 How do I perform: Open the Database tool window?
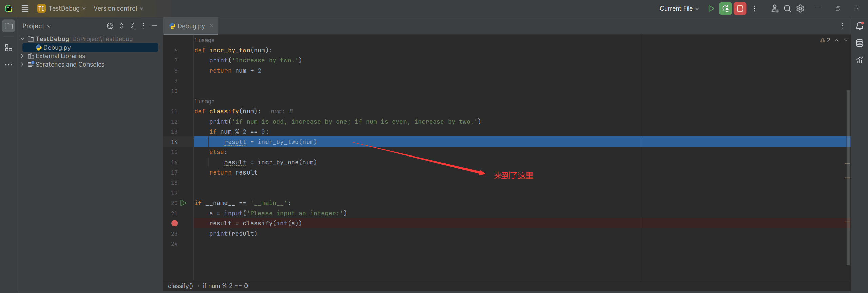(860, 43)
